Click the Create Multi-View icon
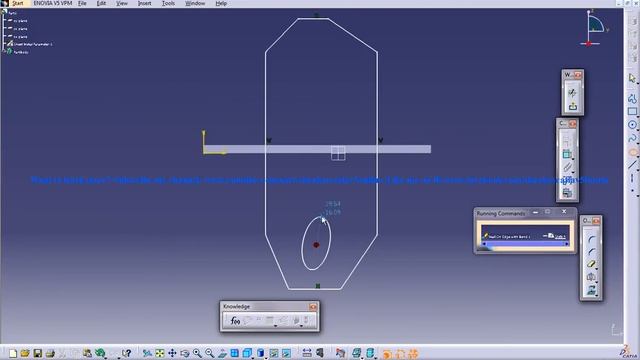 click(234, 353)
